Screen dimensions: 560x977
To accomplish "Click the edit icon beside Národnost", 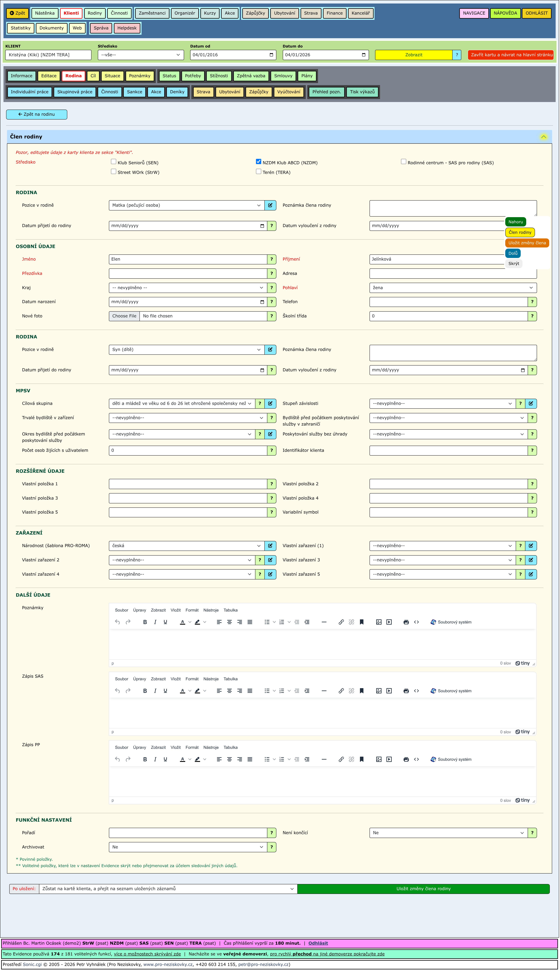I will tap(270, 546).
